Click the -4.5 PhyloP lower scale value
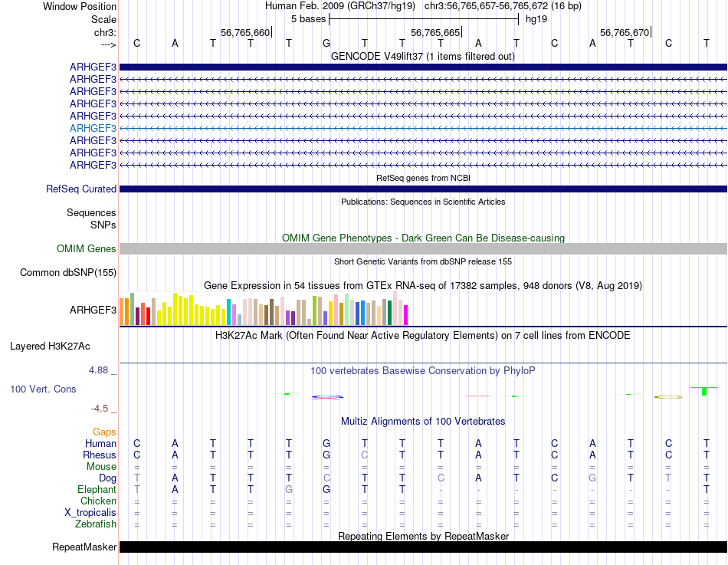This screenshot has width=728, height=565. pyautogui.click(x=100, y=409)
